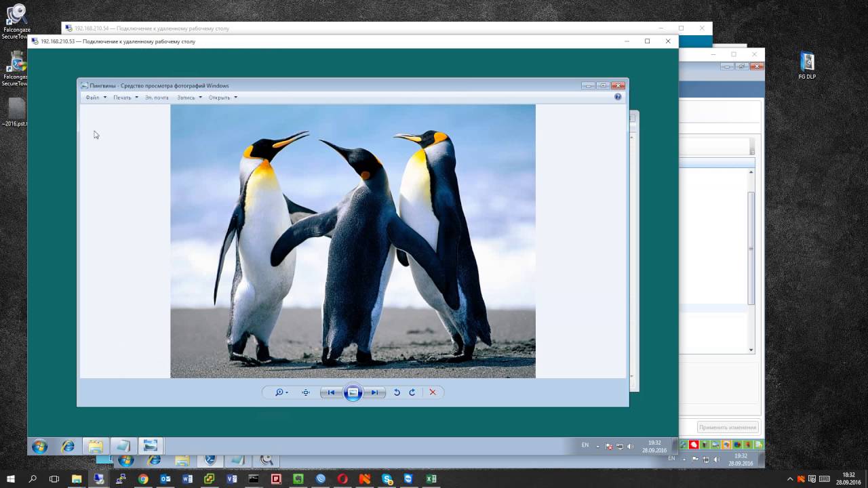The height and width of the screenshot is (488, 868).
Task: Open Outlook from the taskbar
Action: coord(165,479)
